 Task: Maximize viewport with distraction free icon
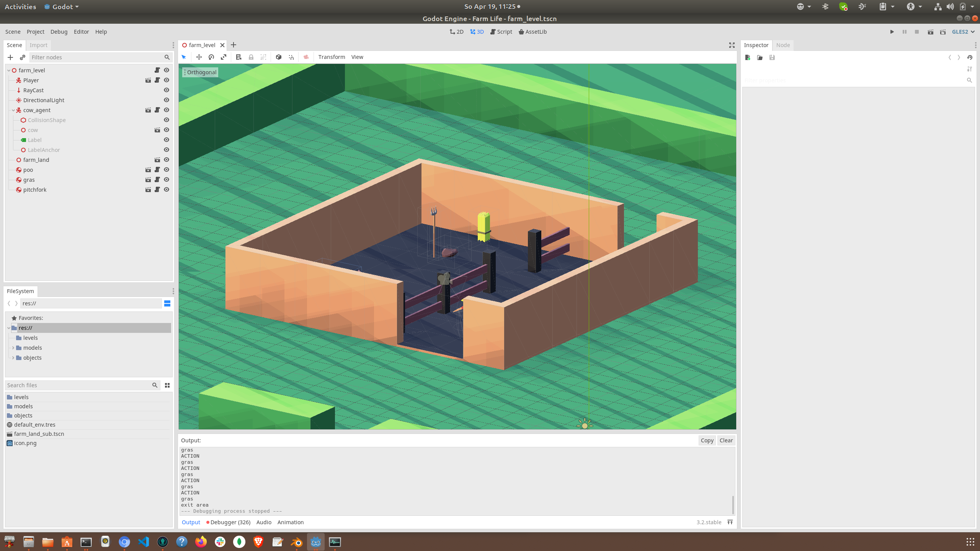coord(732,45)
